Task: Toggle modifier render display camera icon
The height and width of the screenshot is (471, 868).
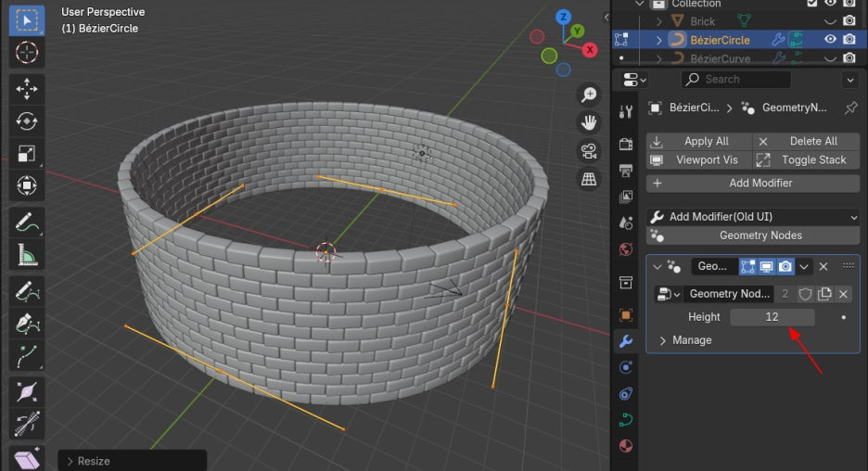Action: click(x=785, y=267)
